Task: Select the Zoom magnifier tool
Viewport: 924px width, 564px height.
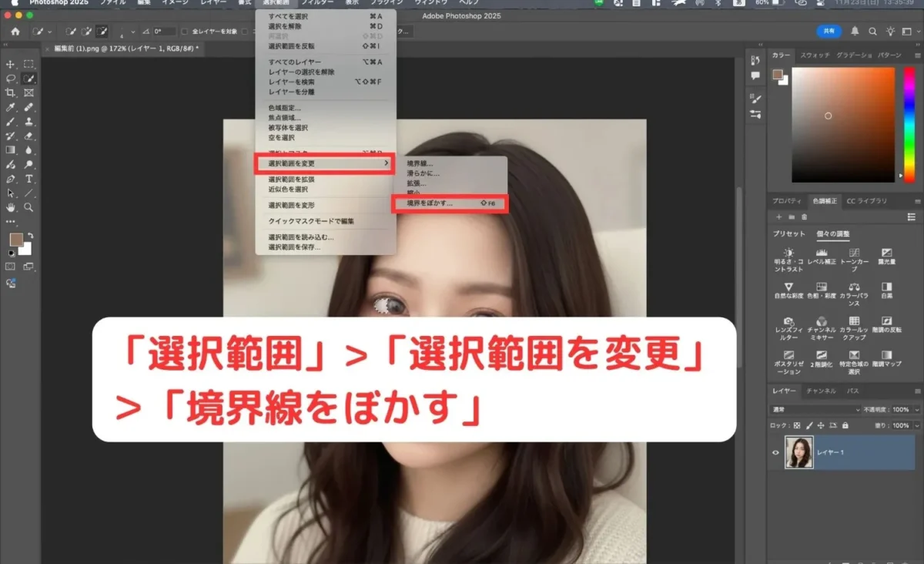Action: click(x=28, y=207)
